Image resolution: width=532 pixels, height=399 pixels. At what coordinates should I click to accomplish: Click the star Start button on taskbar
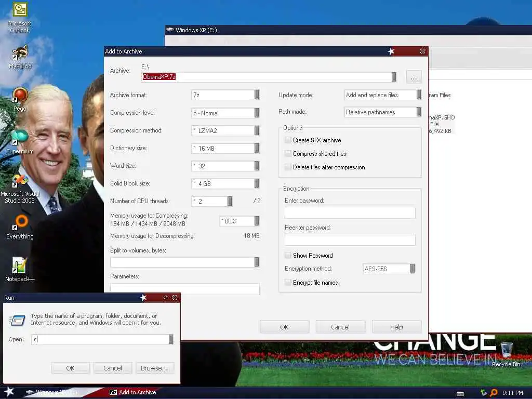click(9, 392)
